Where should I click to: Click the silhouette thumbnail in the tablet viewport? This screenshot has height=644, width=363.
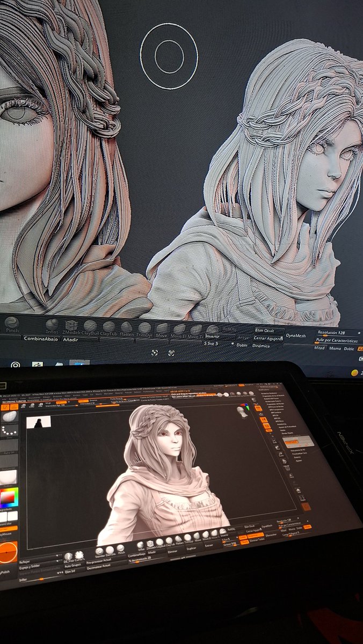39,422
